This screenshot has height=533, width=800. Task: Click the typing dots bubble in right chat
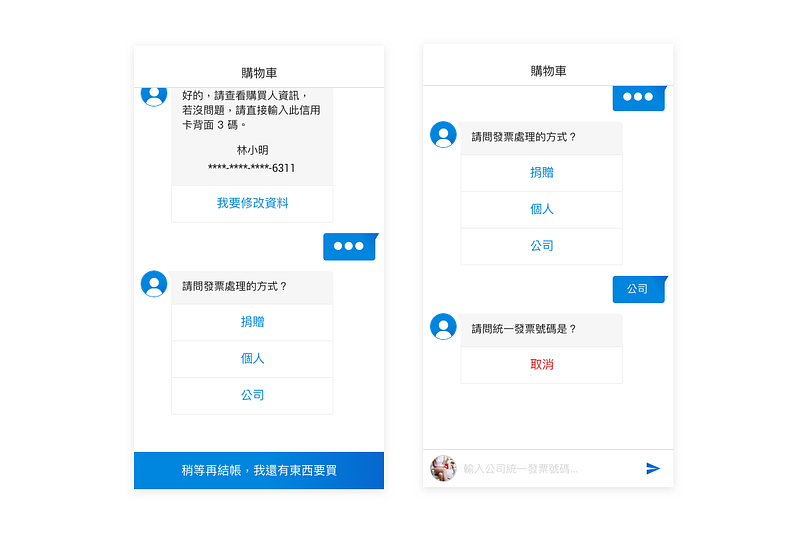[x=639, y=97]
